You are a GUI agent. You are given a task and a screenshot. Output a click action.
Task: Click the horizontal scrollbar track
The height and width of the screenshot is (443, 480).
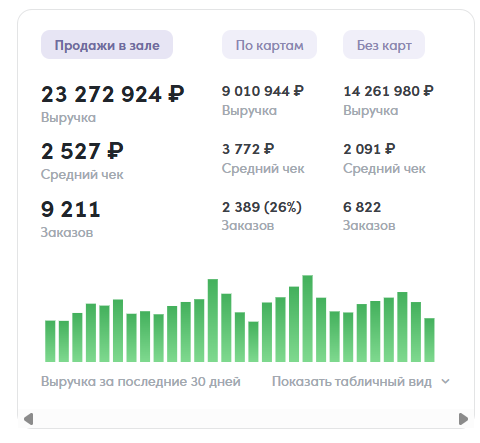[x=246, y=419]
